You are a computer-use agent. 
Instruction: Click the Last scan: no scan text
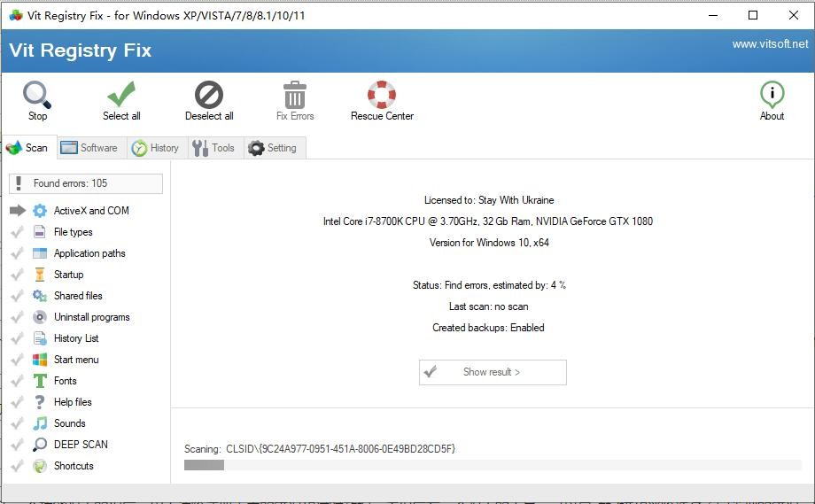489,306
